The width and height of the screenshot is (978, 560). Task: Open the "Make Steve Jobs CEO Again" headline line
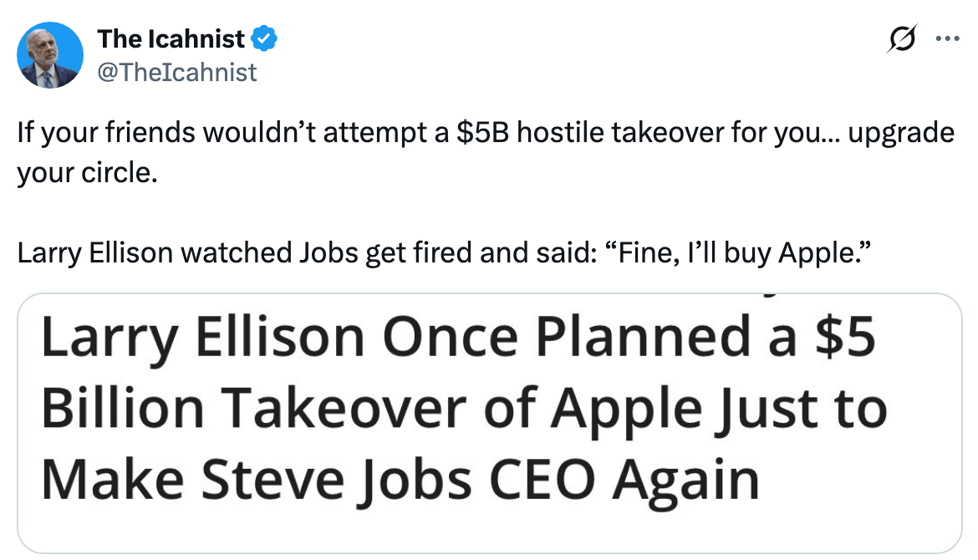tap(400, 481)
